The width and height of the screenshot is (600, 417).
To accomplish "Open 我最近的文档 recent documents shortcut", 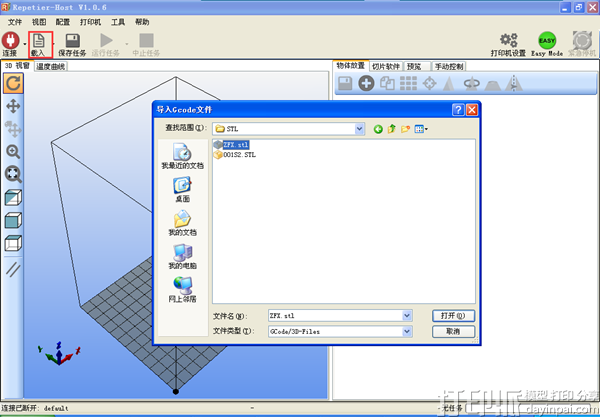I will (183, 156).
